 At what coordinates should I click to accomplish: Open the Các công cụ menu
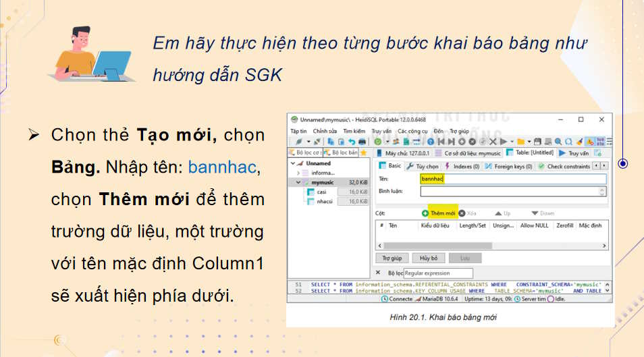(412, 131)
